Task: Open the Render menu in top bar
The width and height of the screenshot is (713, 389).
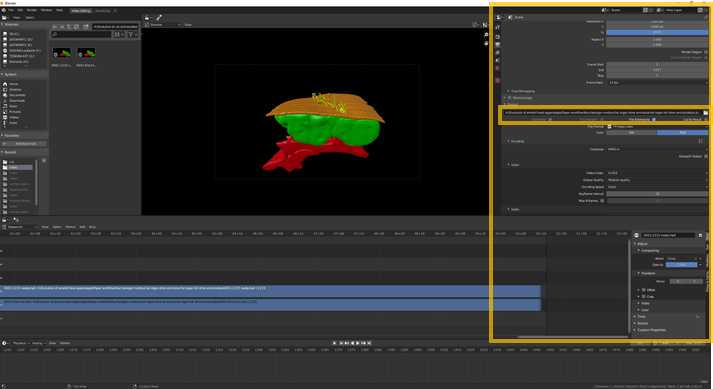Action: (32, 10)
